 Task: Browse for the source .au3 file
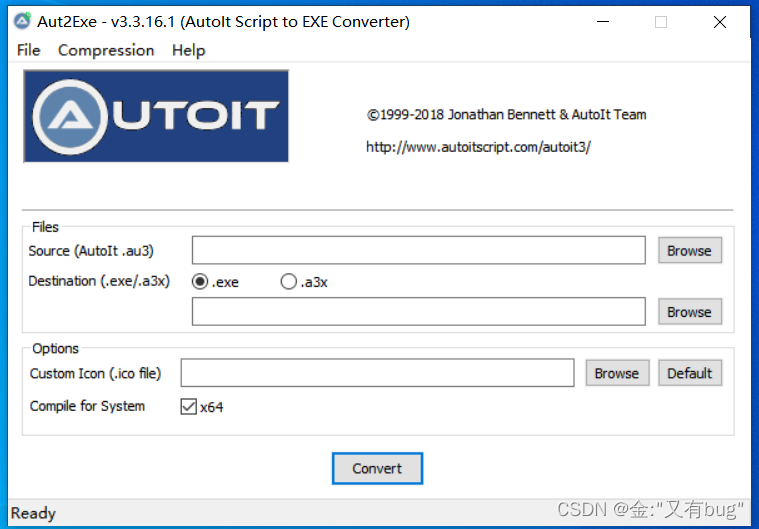[x=689, y=250]
